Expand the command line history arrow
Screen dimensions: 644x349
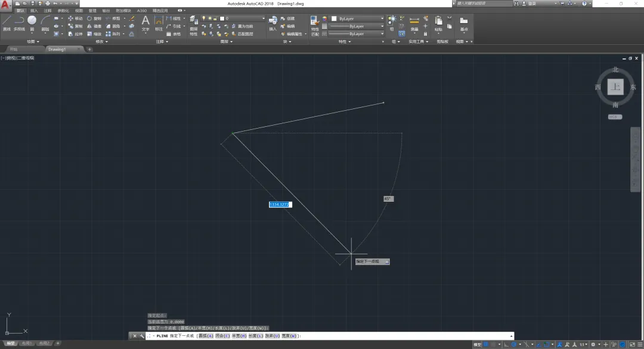point(511,336)
